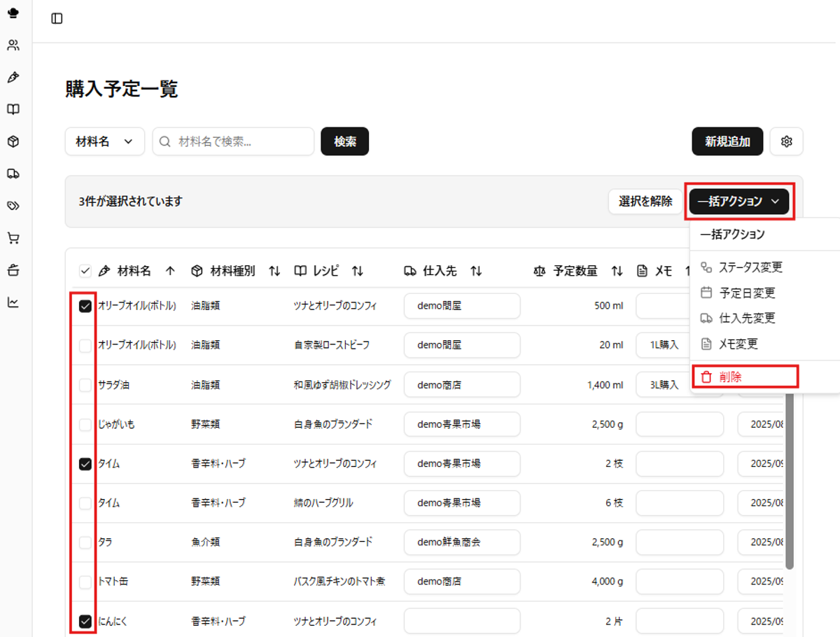Check the じゃがいも row checkbox
The image size is (840, 637).
pos(85,424)
